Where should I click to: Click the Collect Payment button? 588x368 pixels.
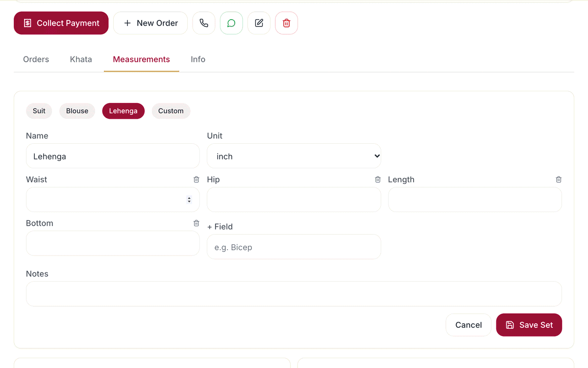61,23
